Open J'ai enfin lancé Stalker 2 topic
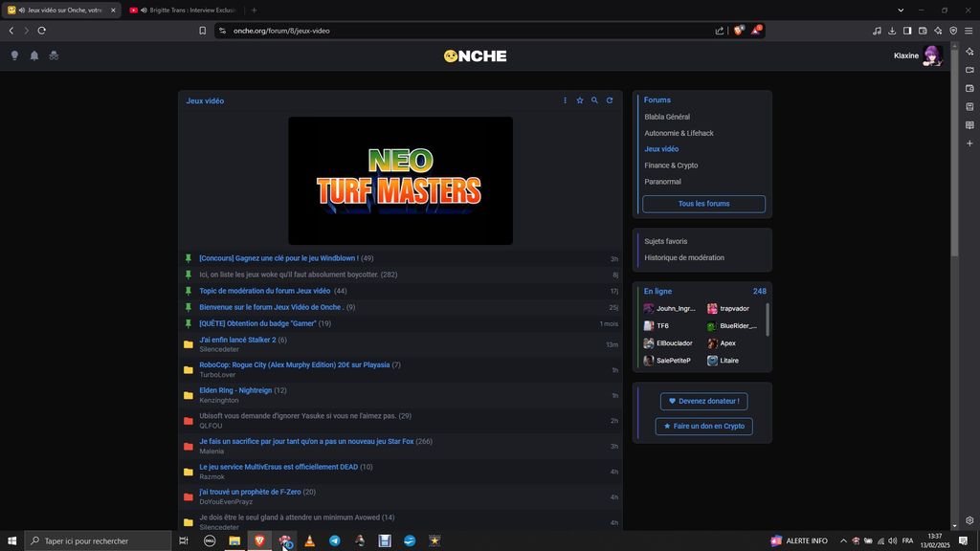 (x=237, y=340)
